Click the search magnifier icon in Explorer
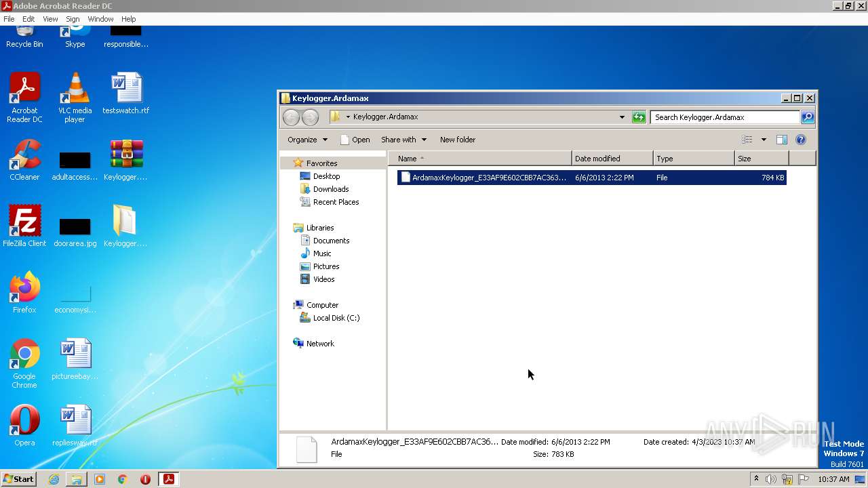 (x=807, y=117)
